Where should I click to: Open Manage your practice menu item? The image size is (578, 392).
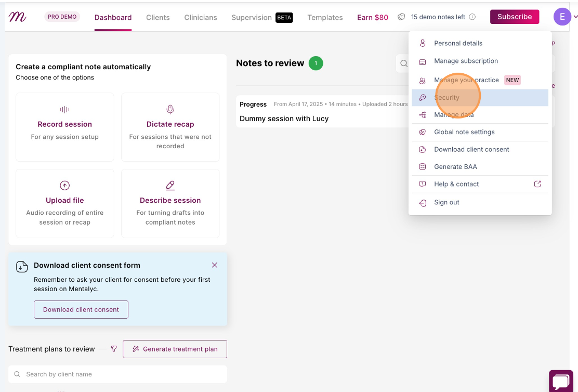(480, 80)
